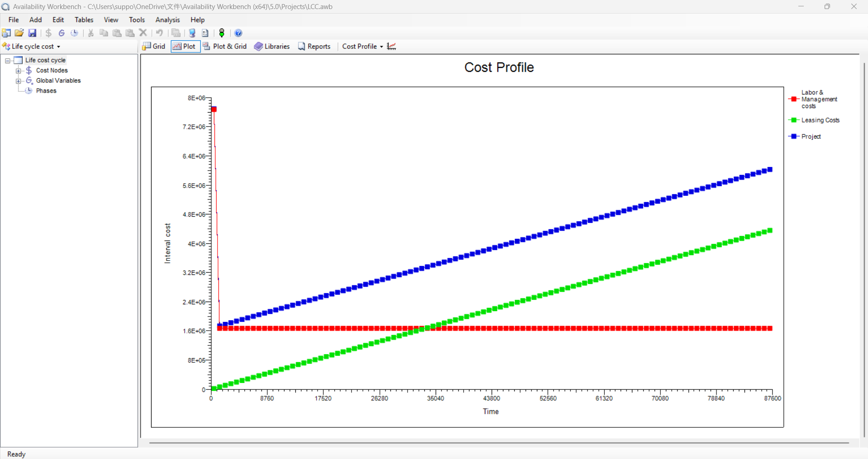Image resolution: width=868 pixels, height=459 pixels.
Task: Add a phase using the clock icon
Action: click(75, 33)
